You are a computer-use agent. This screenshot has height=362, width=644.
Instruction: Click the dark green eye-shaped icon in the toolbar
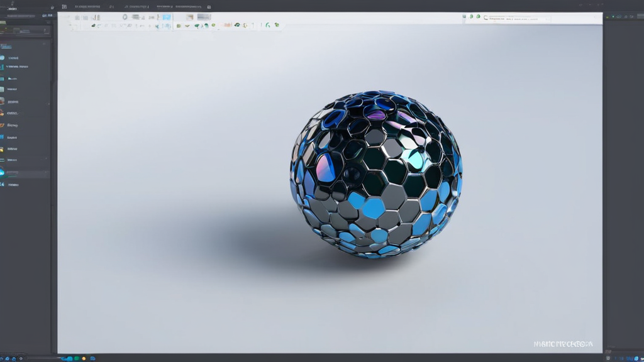click(237, 25)
